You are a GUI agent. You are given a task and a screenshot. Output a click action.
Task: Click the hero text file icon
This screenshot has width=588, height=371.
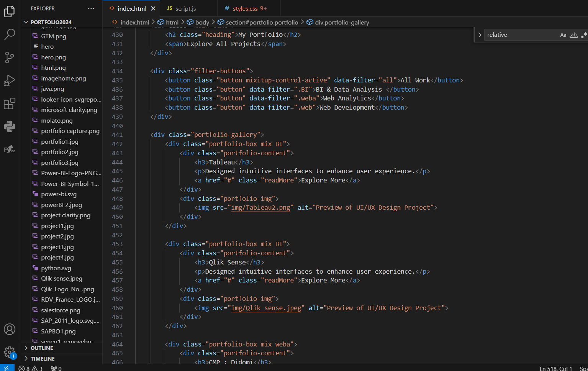tap(36, 46)
